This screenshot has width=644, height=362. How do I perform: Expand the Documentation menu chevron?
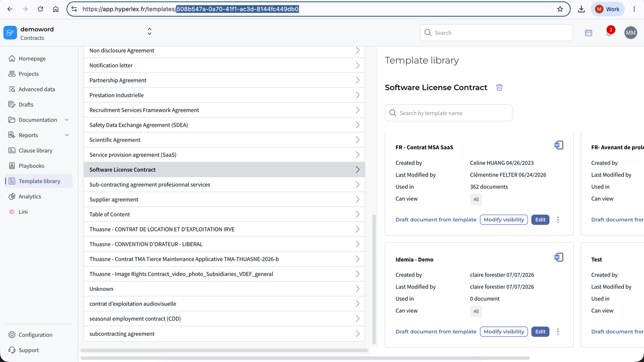67,120
